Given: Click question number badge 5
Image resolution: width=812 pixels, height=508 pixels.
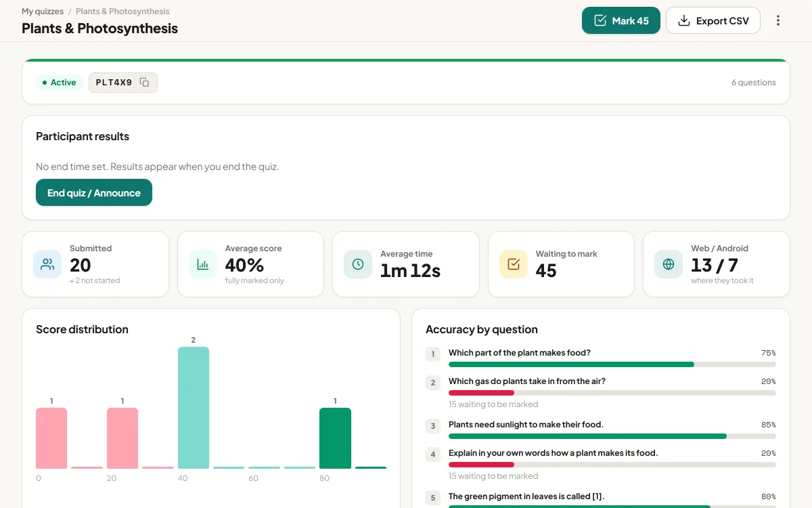Looking at the screenshot, I should 433,498.
